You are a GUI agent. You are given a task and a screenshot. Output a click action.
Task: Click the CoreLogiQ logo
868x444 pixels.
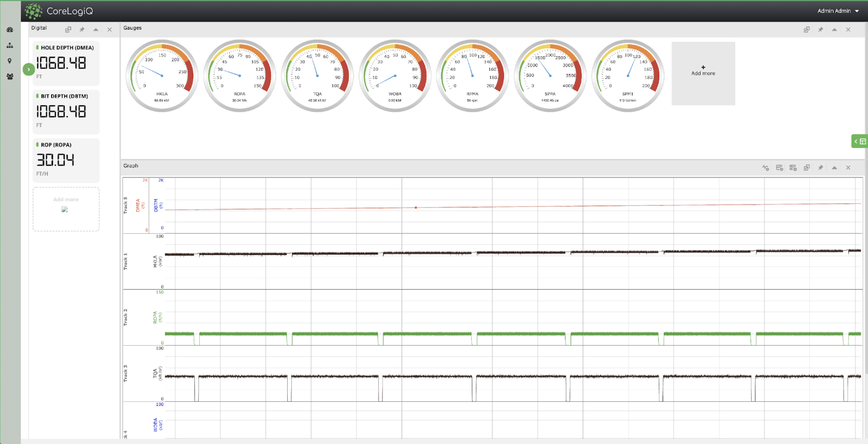[x=59, y=11]
